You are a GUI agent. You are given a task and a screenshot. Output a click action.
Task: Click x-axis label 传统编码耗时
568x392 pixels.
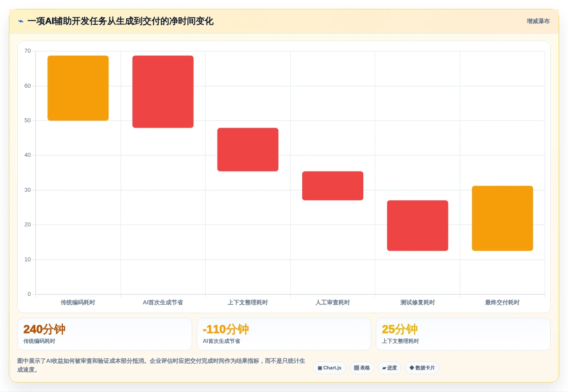78,303
